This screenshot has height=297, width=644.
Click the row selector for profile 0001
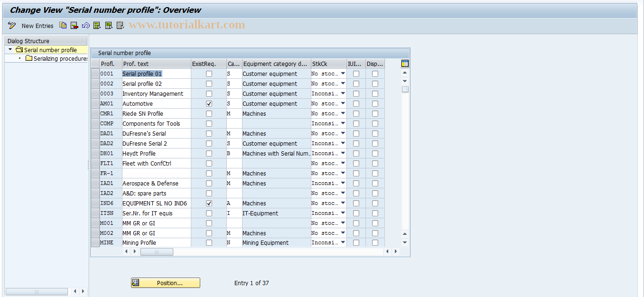click(x=95, y=74)
